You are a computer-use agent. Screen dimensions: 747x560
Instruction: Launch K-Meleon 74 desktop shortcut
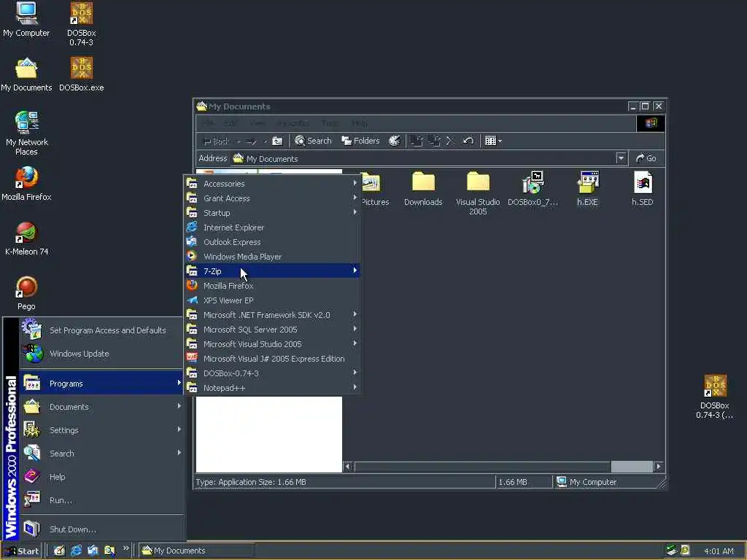(x=27, y=238)
